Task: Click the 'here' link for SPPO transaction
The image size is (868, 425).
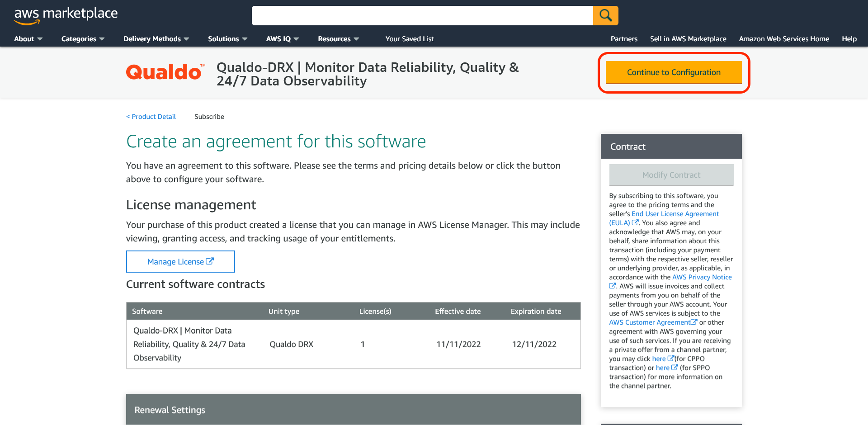Action: pyautogui.click(x=662, y=368)
